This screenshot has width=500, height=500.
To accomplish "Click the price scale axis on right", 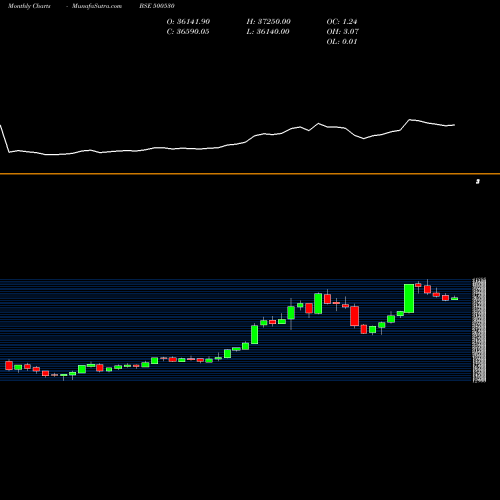I will [479, 330].
